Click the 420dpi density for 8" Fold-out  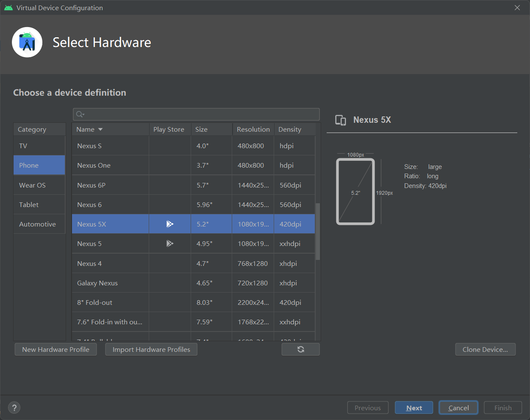pyautogui.click(x=294, y=302)
